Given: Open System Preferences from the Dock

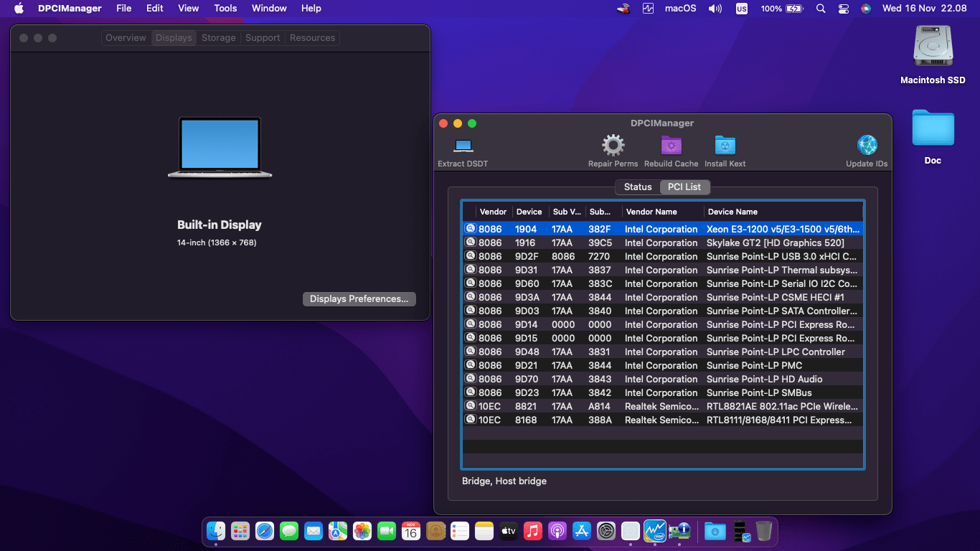Looking at the screenshot, I should [606, 531].
